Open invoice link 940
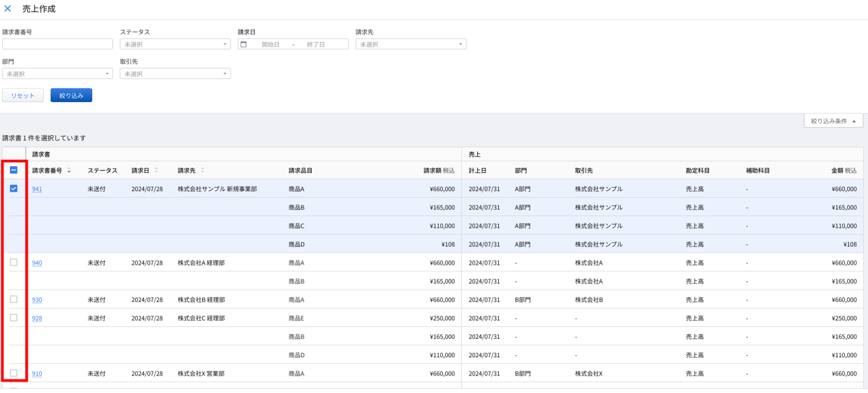868x393 pixels. tap(37, 263)
